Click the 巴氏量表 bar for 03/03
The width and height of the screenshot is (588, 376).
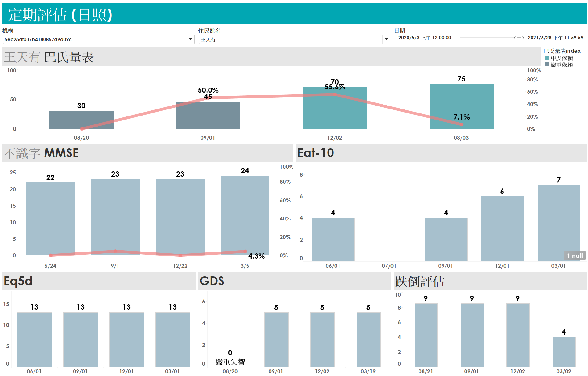pos(462,106)
